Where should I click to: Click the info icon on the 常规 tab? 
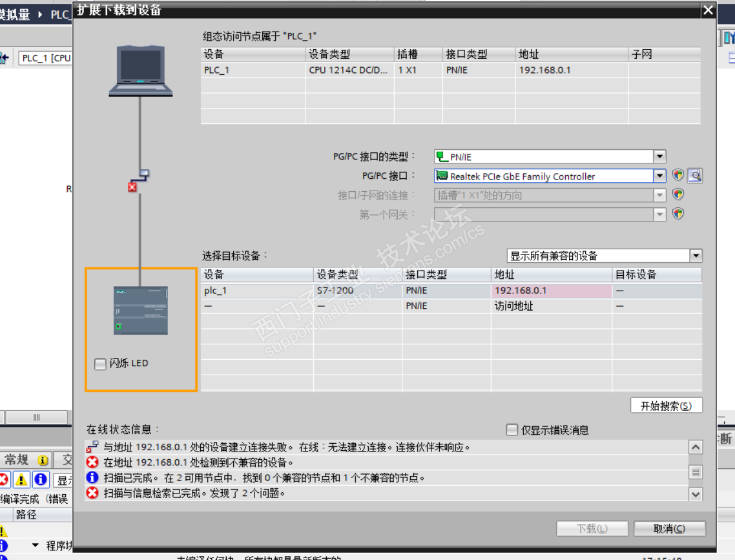tap(43, 460)
